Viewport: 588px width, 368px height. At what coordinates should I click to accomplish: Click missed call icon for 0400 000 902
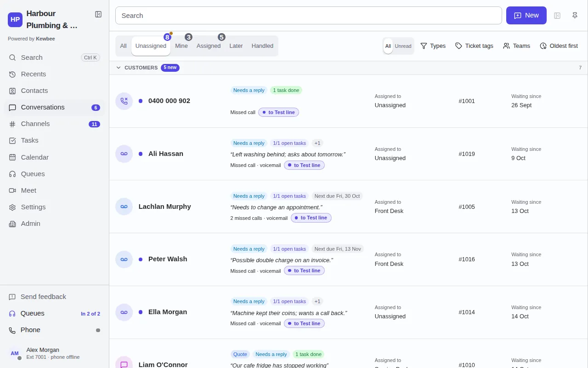coord(124,101)
